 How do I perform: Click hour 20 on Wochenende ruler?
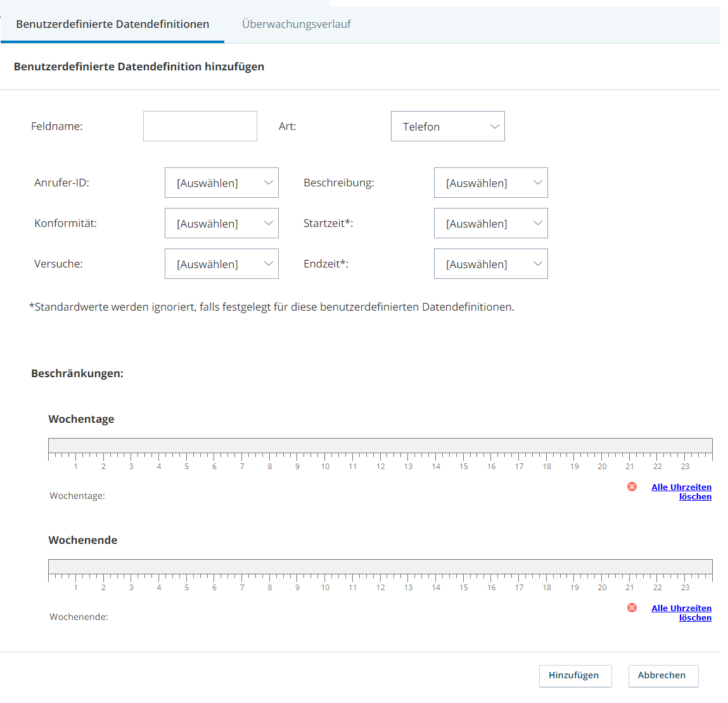602,587
